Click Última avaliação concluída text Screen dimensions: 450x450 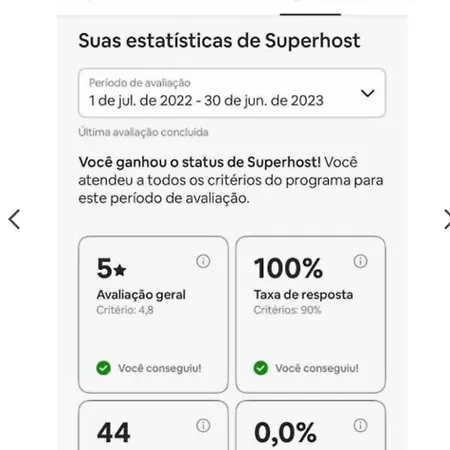[143, 132]
